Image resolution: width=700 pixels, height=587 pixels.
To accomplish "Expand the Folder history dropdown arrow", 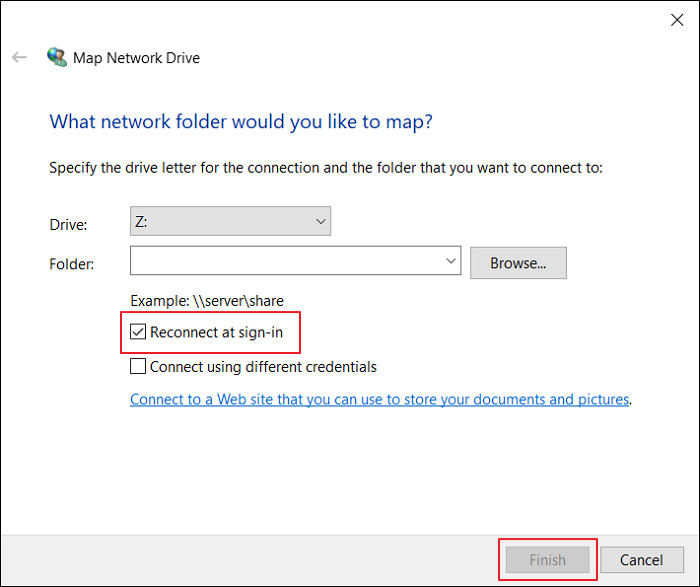I will (x=451, y=260).
